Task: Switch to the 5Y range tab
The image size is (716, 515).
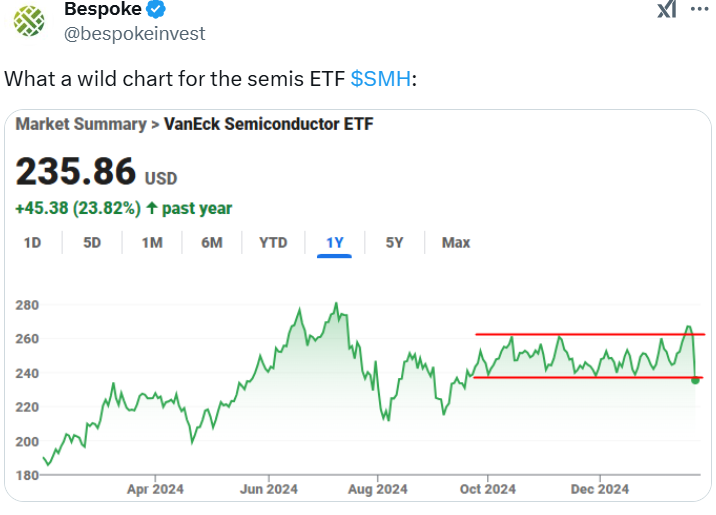Action: tap(395, 242)
